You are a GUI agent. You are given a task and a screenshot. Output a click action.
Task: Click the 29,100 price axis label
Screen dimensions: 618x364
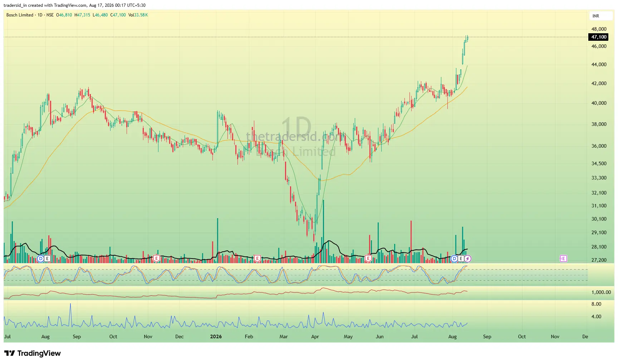click(x=599, y=232)
